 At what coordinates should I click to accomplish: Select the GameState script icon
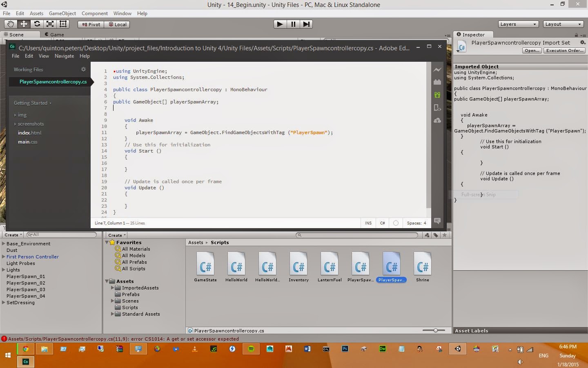click(205, 264)
